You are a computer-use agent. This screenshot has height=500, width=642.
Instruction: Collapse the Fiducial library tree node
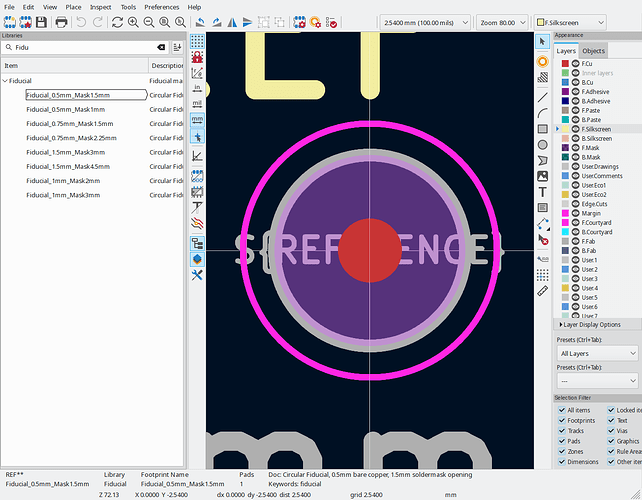click(5, 80)
